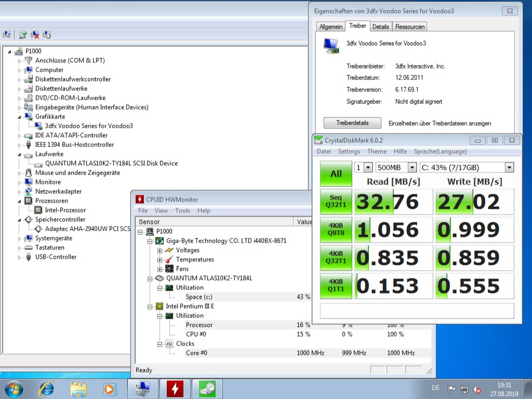Viewport: 532px width, 399px height.
Task: Expand the Diskettenlaufwerkcontroller node
Action: tap(19, 79)
